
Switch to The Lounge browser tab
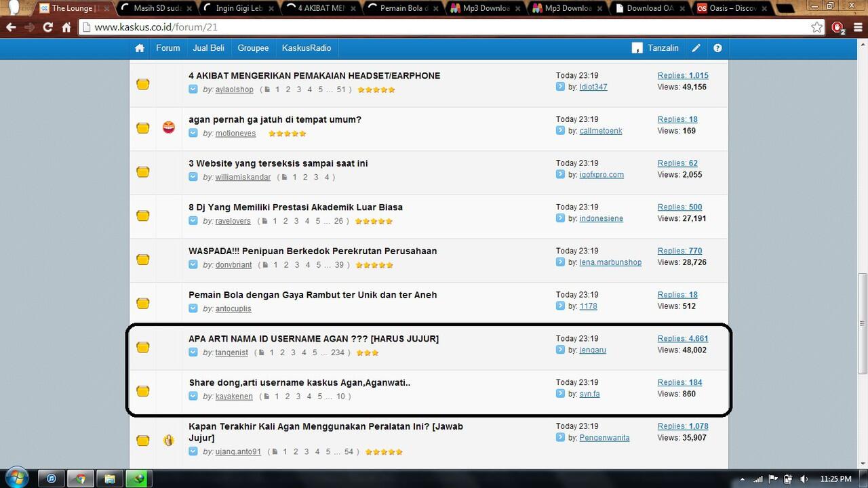pos(73,8)
